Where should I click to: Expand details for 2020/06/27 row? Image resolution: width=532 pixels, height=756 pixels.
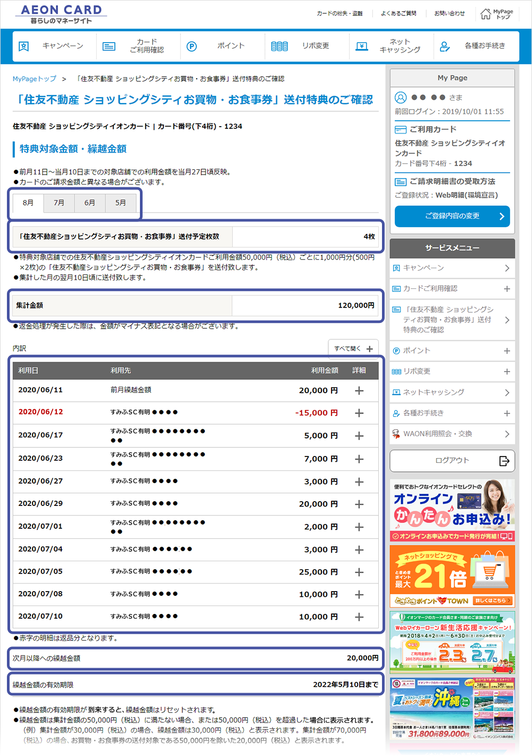coord(360,481)
